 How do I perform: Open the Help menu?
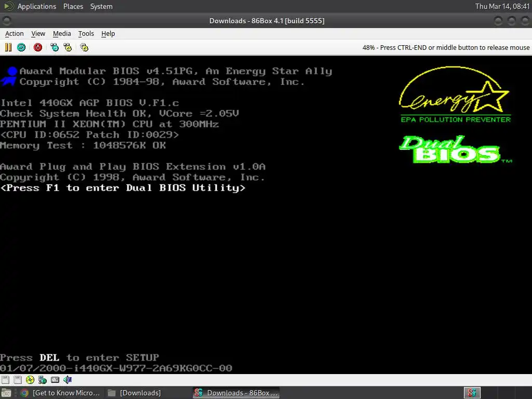click(108, 34)
